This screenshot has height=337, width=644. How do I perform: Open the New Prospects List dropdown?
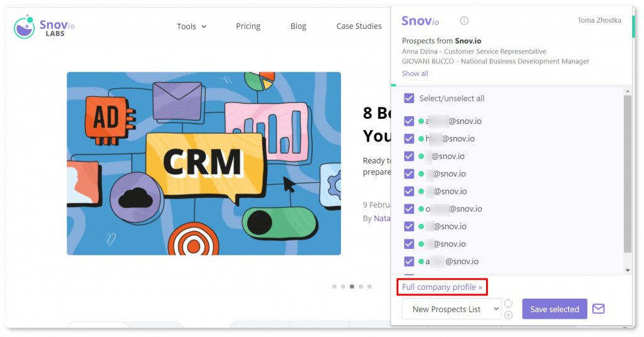[452, 309]
